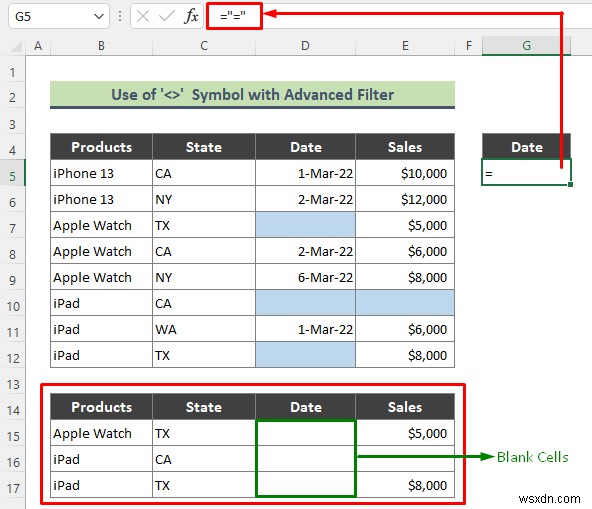Click the 2-Mar-22 date in row 8
Screen dimensions: 592x509
pos(305,251)
